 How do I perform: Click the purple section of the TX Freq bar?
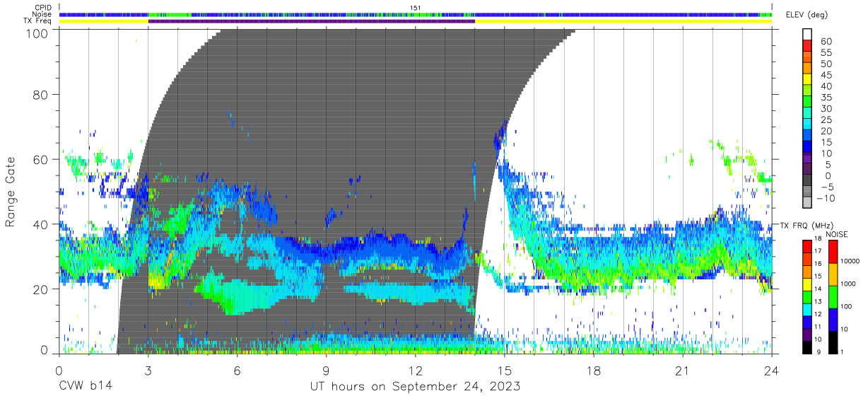[x=312, y=21]
